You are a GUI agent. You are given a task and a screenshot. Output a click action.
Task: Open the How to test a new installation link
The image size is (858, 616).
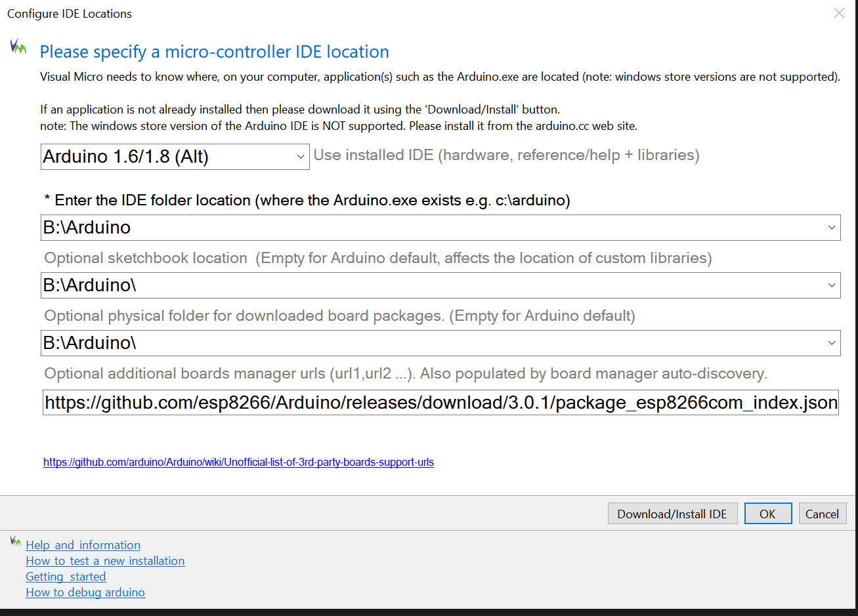point(105,561)
